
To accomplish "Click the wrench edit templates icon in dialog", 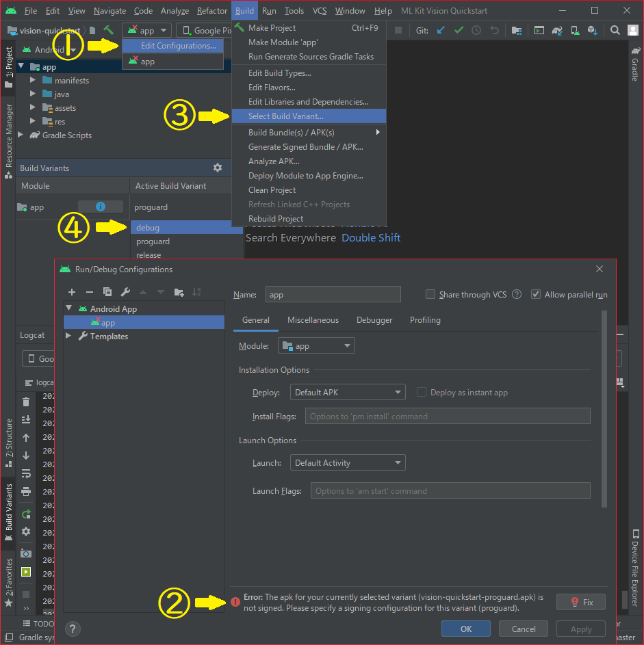I will click(125, 292).
